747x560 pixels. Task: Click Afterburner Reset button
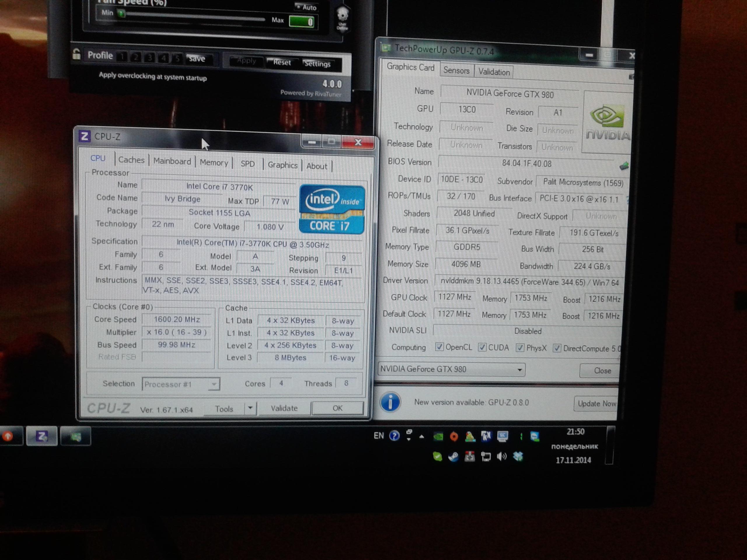282,62
